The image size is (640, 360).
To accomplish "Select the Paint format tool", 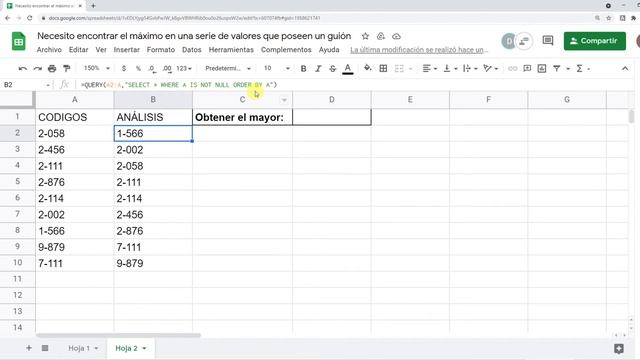I will point(67,69).
